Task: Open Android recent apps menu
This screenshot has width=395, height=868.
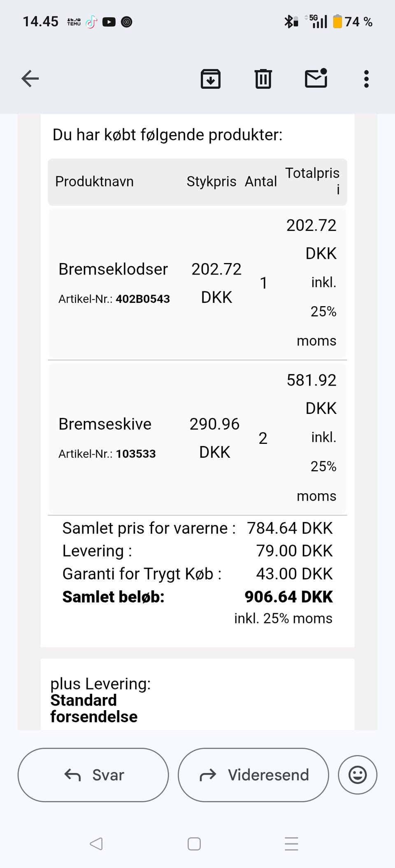Action: coord(291,844)
